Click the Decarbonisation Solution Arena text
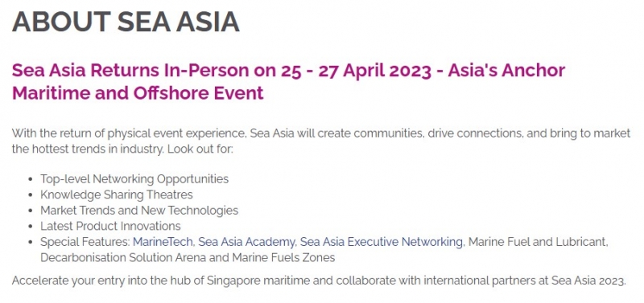The height and width of the screenshot is (303, 644). click(123, 258)
